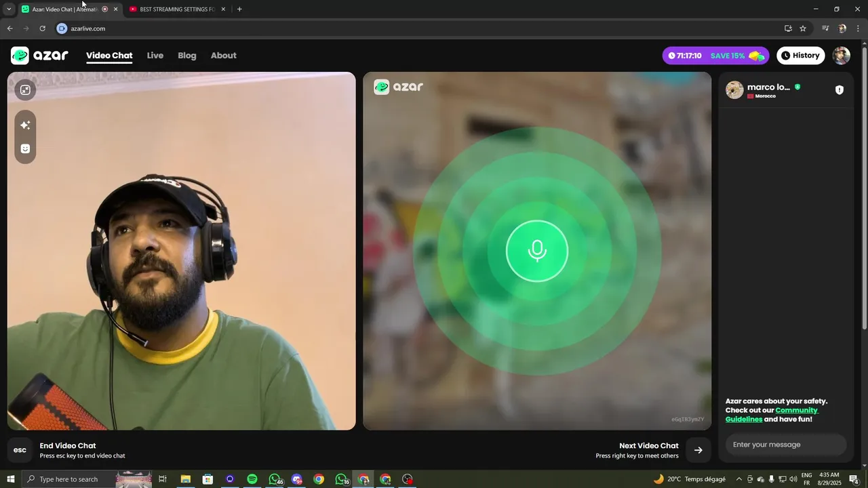Open File Explorer from taskbar

tap(185, 479)
